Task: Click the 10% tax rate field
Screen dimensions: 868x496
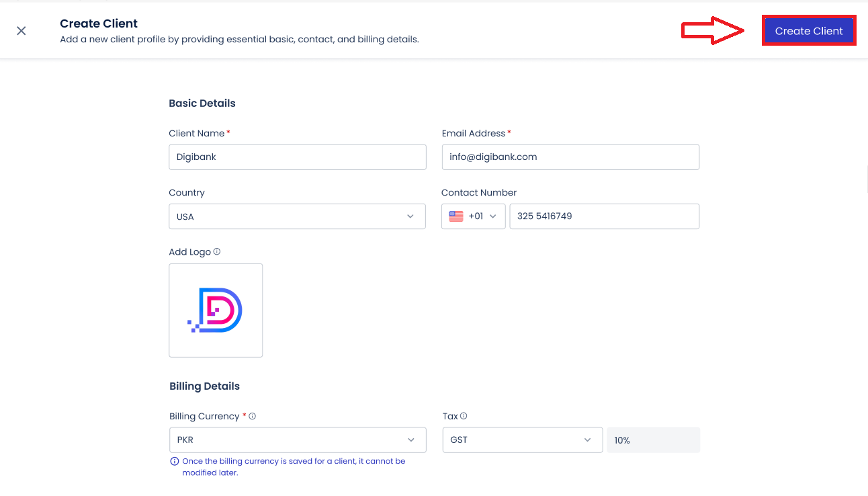Action: [652, 440]
